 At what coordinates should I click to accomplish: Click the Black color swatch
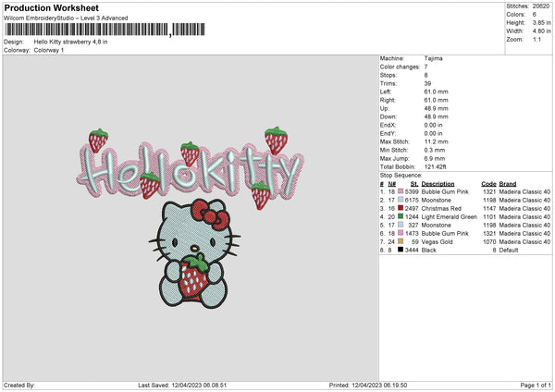click(x=401, y=250)
